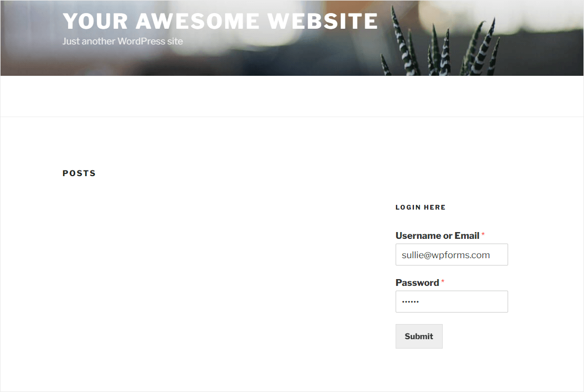Select the POSTS section heading

(x=79, y=174)
